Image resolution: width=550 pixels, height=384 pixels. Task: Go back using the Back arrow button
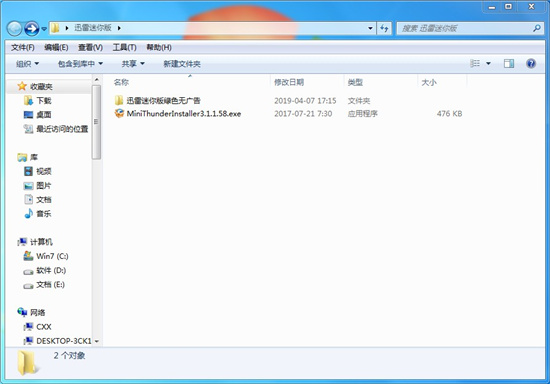pyautogui.click(x=14, y=28)
